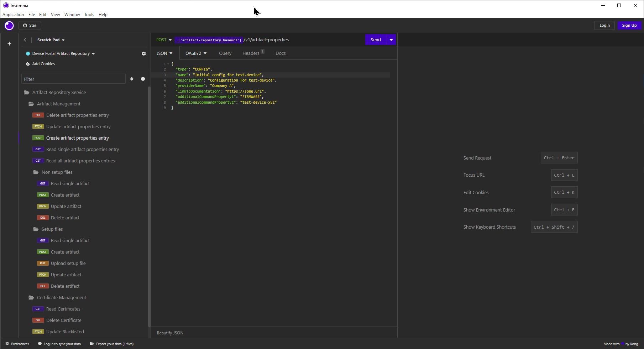Open Preferences from the status bar

[17, 344]
